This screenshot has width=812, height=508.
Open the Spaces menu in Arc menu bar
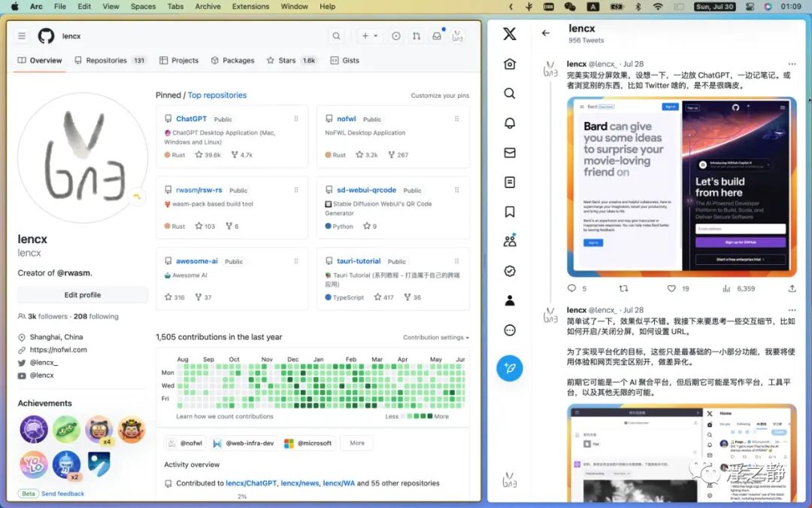coord(143,6)
